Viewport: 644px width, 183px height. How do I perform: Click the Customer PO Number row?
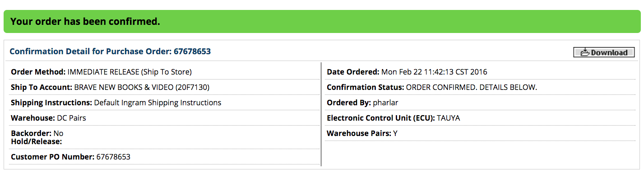pyautogui.click(x=164, y=157)
